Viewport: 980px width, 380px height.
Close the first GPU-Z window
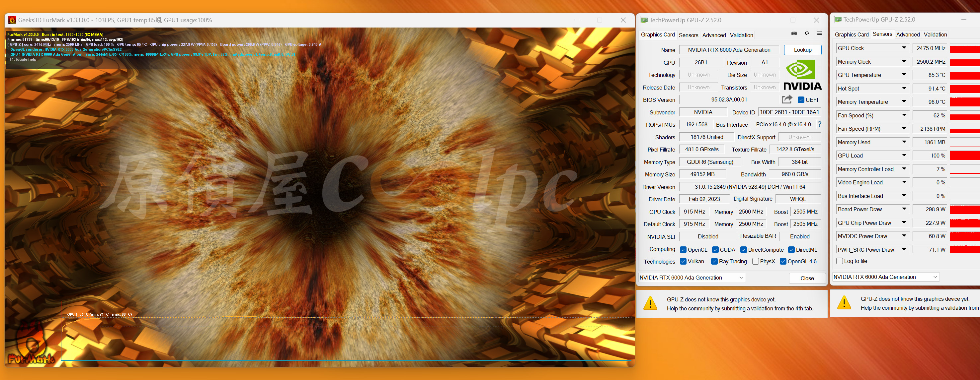click(x=816, y=20)
